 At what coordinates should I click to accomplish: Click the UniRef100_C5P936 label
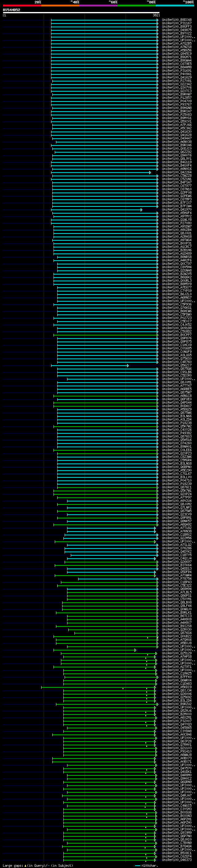(x=176, y=304)
